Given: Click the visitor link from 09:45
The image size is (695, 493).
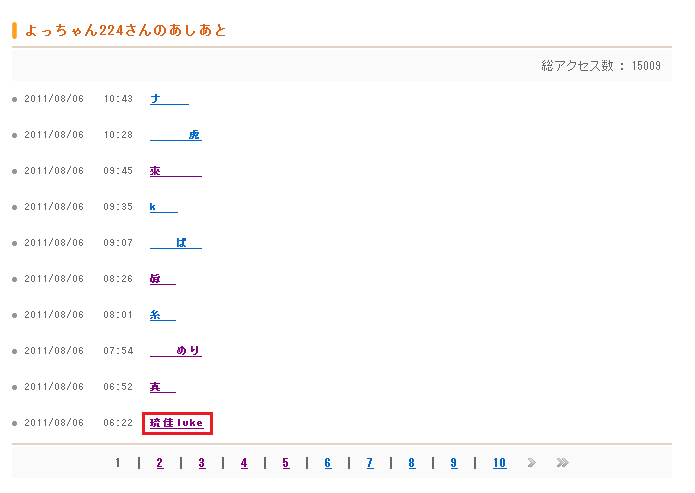Looking at the screenshot, I should click(176, 171).
